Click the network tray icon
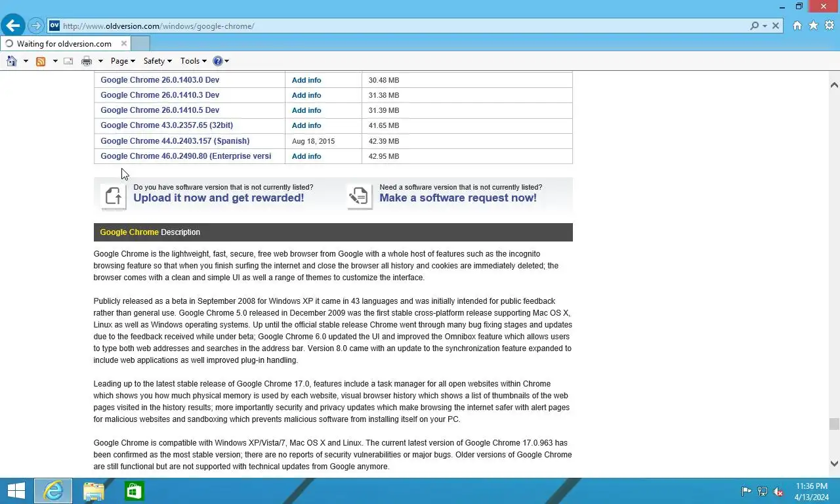This screenshot has width=840, height=504. tap(763, 491)
